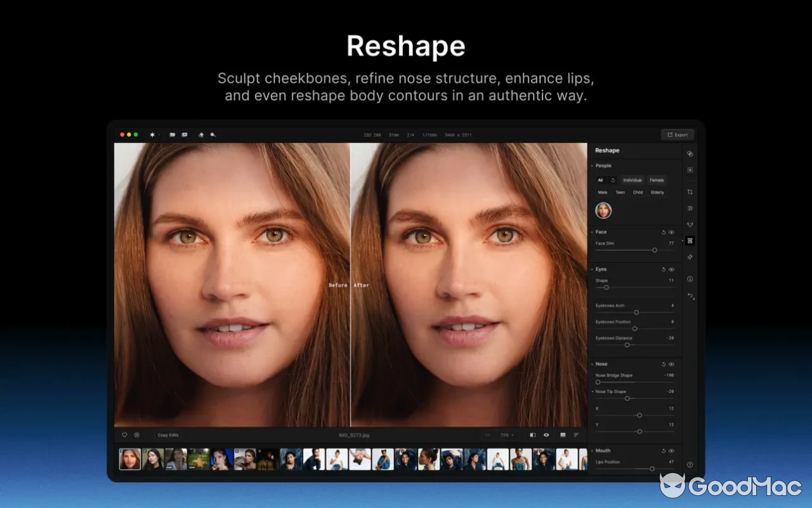Click the Export button

point(678,135)
